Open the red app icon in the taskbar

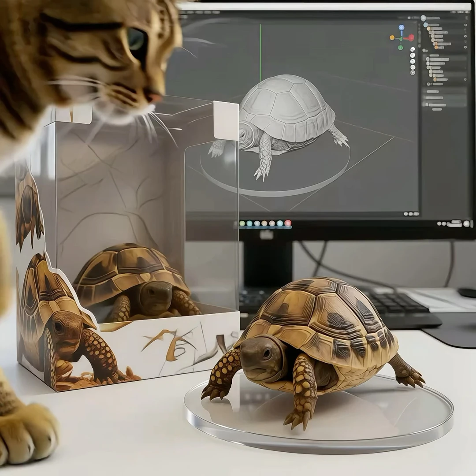point(288,223)
